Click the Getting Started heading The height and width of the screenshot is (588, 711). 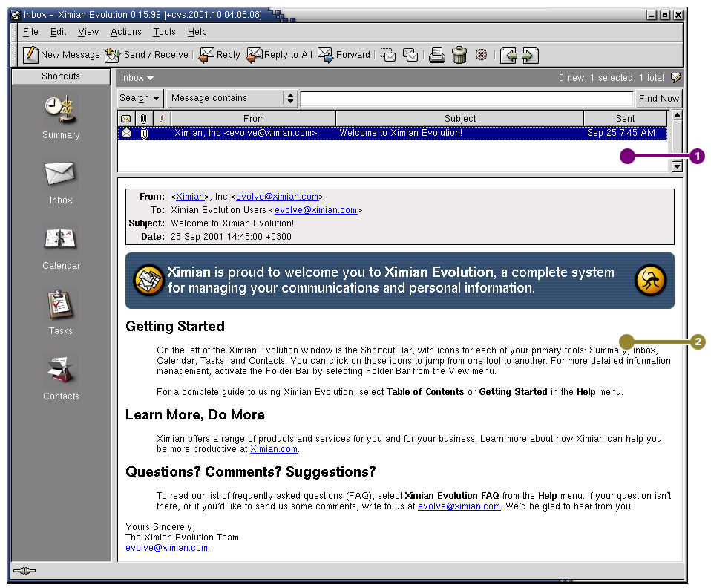[x=175, y=326]
